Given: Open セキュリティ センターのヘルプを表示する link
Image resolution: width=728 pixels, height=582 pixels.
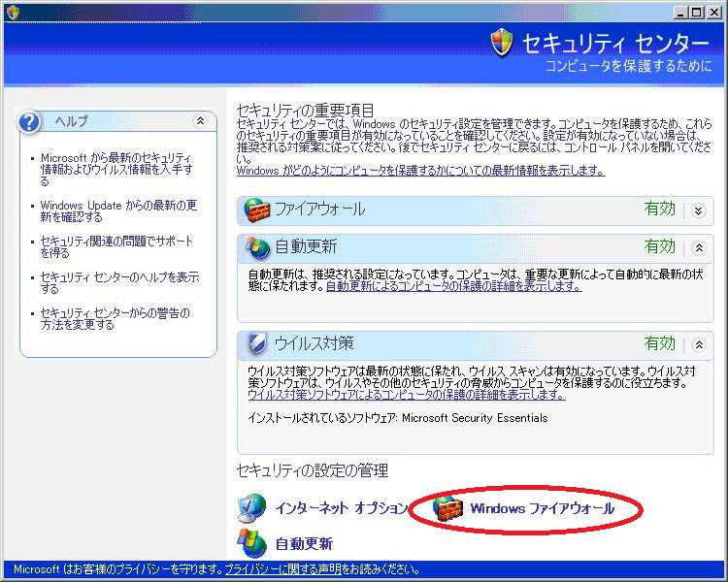Looking at the screenshot, I should (119, 283).
